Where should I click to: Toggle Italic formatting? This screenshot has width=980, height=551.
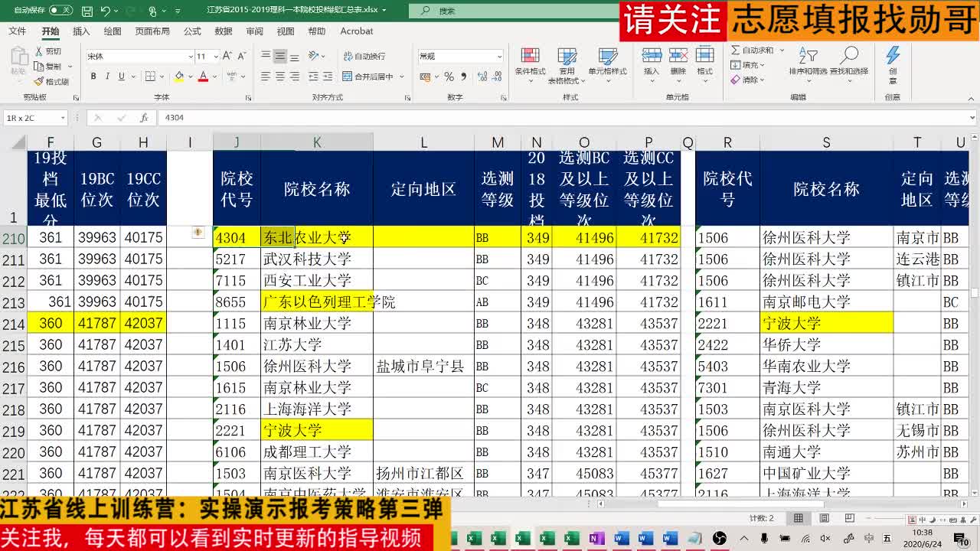(x=107, y=77)
